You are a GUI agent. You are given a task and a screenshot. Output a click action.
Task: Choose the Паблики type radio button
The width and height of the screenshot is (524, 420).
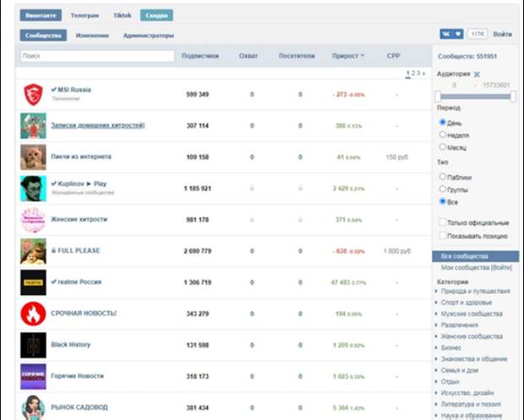point(443,177)
